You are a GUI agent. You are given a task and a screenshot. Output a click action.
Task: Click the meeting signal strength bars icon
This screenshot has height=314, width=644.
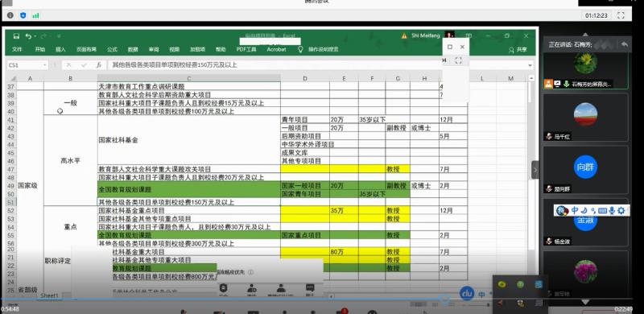tap(35, 15)
